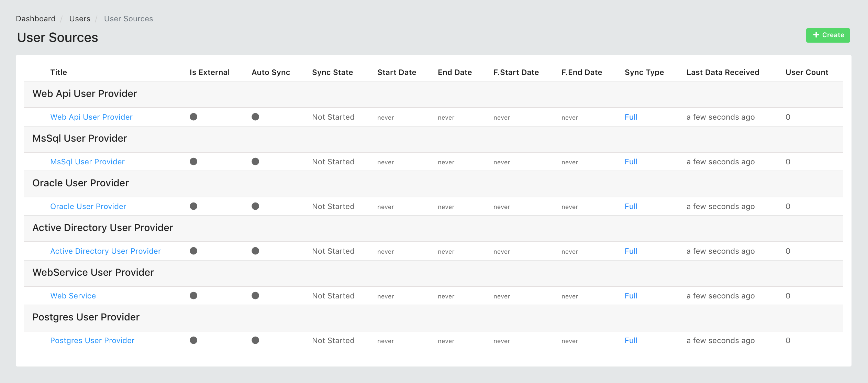Viewport: 868px width, 383px height.
Task: Click Is External dot for Web Api row
Action: pos(193,117)
